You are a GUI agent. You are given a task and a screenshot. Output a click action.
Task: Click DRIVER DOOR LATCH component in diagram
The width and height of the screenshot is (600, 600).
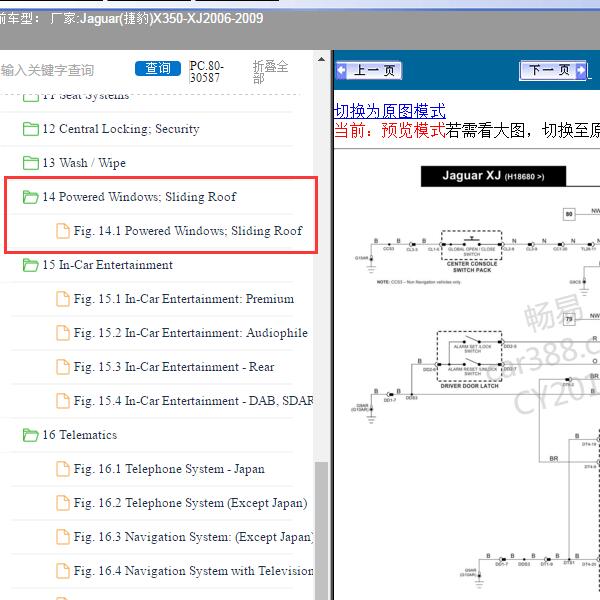click(x=470, y=386)
